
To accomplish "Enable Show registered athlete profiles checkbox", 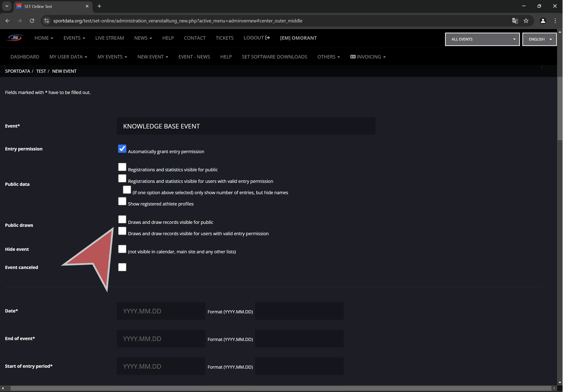I will click(122, 201).
